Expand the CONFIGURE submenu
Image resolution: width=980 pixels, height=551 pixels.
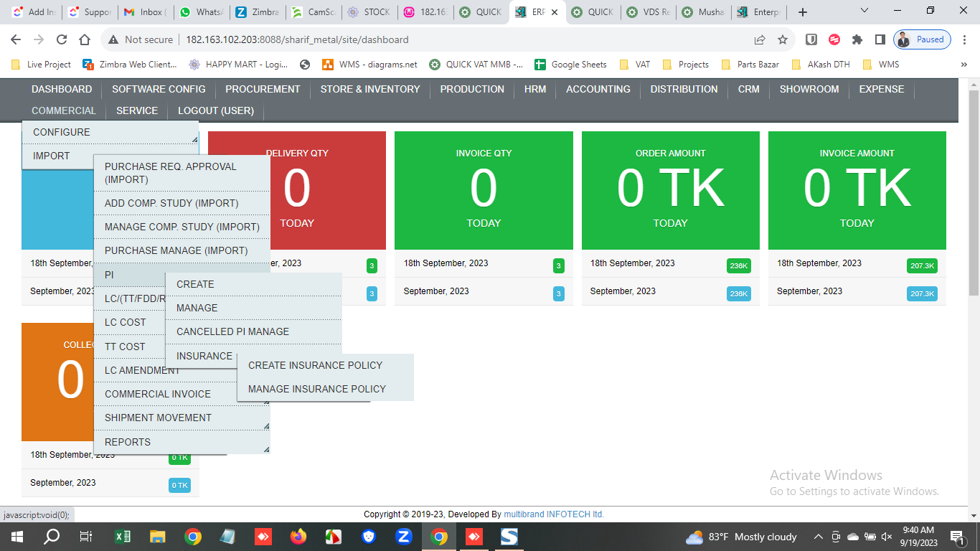pos(110,132)
